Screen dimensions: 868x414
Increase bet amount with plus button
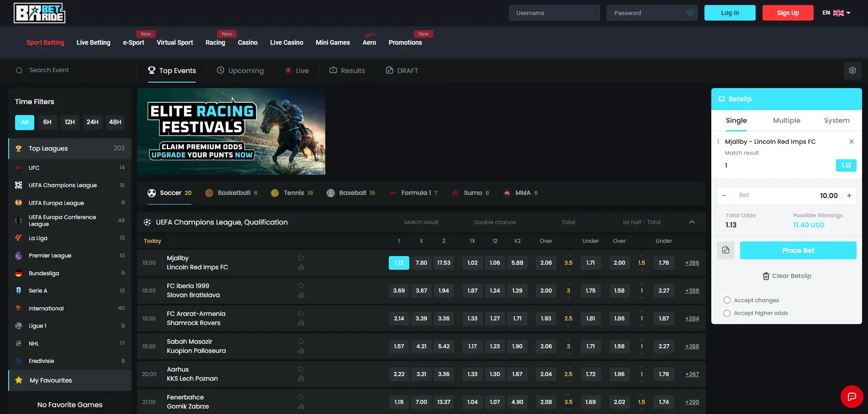point(849,195)
